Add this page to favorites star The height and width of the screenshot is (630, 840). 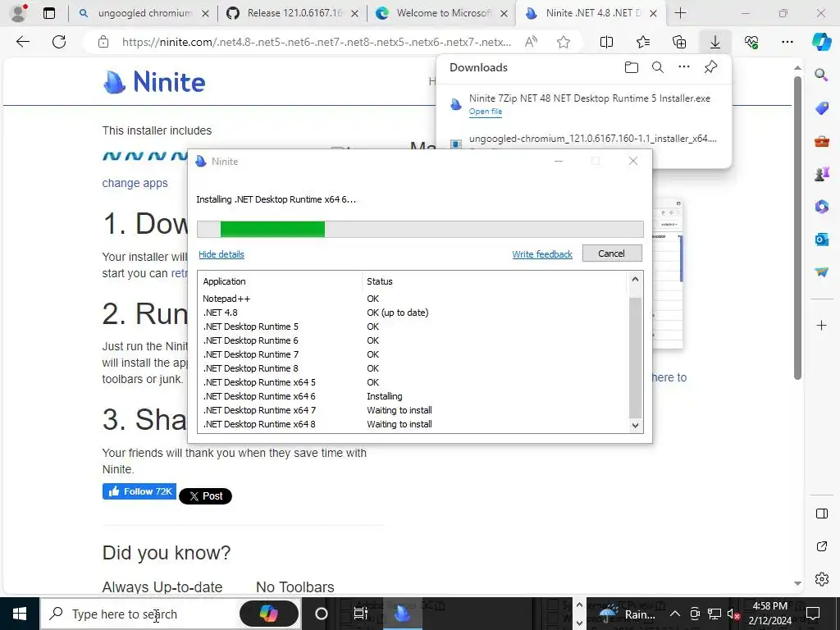click(x=563, y=42)
